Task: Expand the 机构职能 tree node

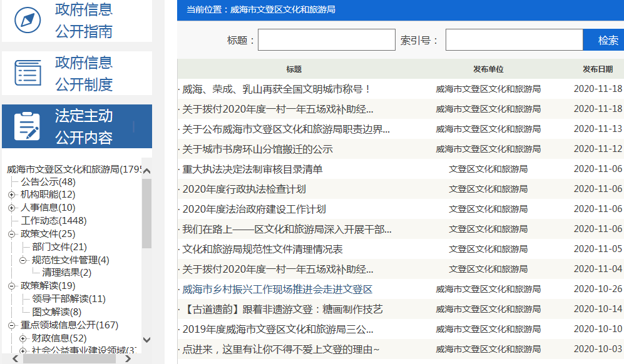Action: (x=12, y=195)
